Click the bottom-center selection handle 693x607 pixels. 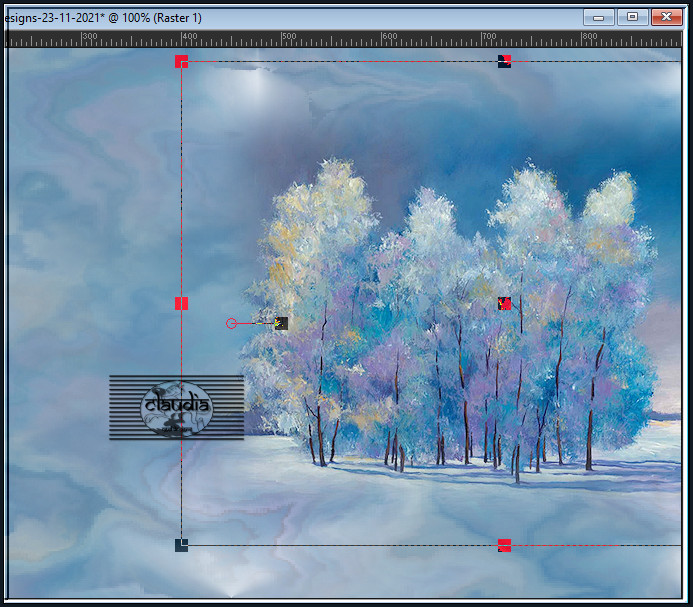pos(504,545)
